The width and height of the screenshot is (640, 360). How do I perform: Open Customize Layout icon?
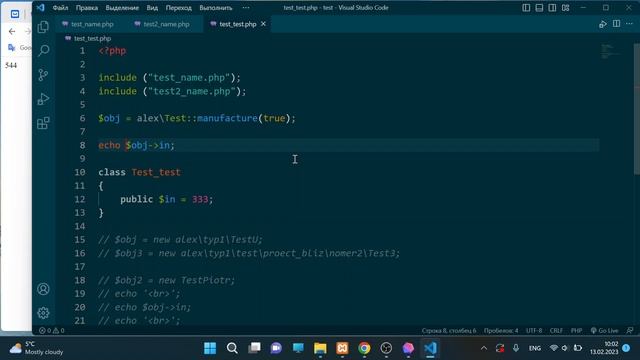pyautogui.click(x=565, y=8)
